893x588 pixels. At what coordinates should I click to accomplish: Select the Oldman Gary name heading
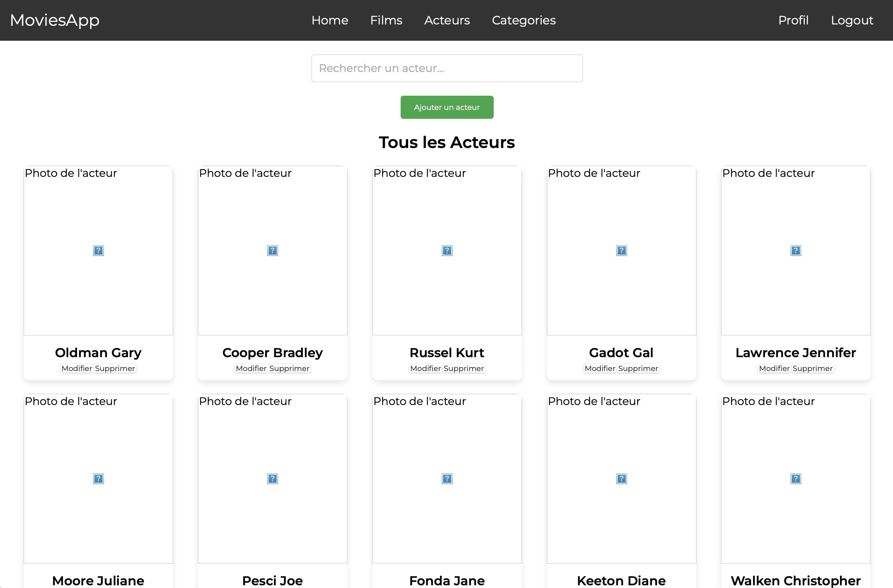[98, 353]
